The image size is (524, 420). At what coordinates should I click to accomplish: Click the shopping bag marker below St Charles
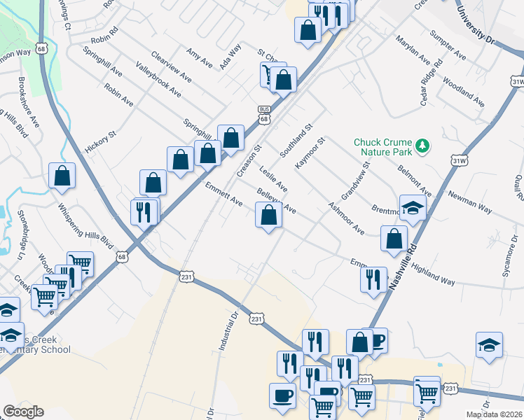click(283, 80)
